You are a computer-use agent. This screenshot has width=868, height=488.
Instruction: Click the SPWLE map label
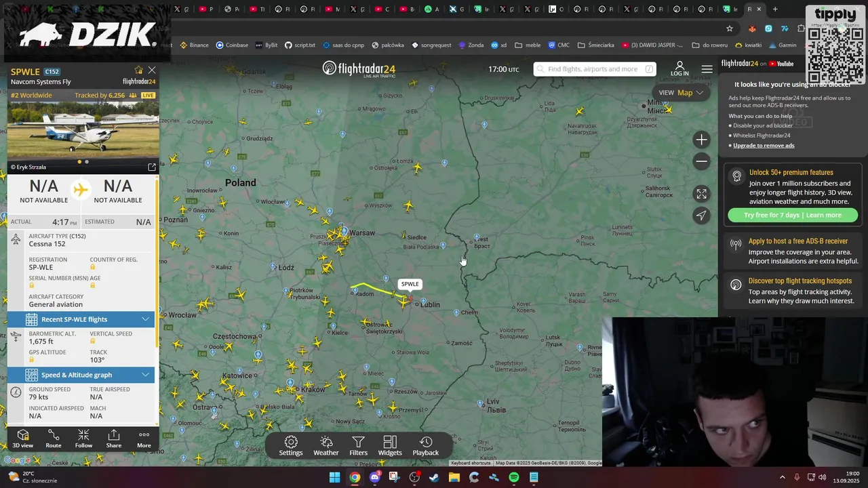410,284
